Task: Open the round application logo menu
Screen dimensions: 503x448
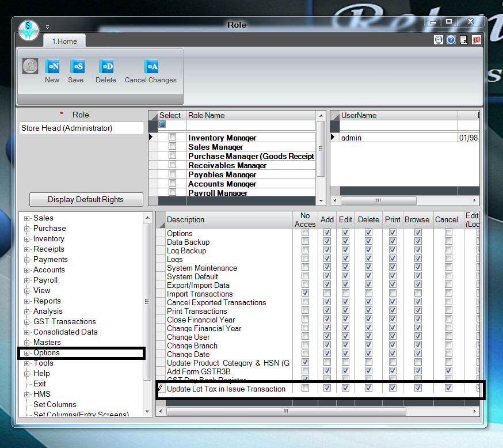Action: 29,31
